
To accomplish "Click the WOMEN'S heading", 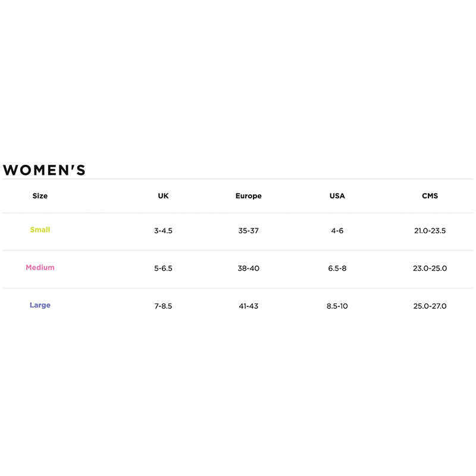I will [45, 170].
